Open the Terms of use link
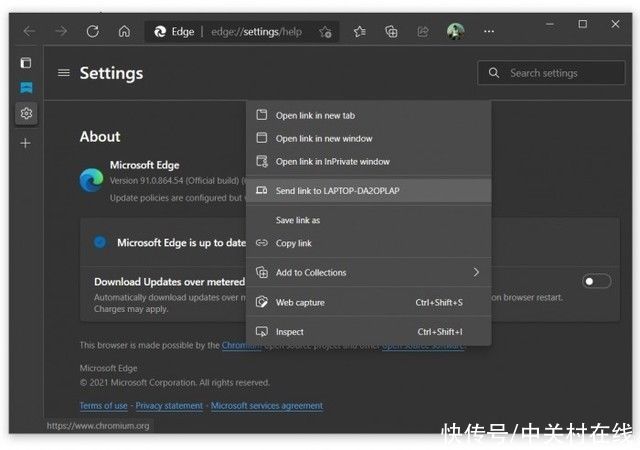Image resolution: width=640 pixels, height=450 pixels. pos(103,405)
